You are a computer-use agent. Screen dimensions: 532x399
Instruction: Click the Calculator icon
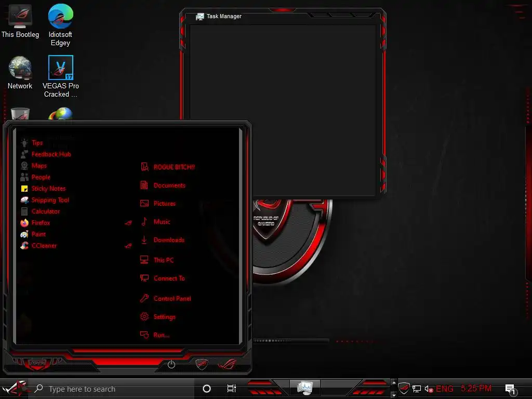[x=24, y=211]
